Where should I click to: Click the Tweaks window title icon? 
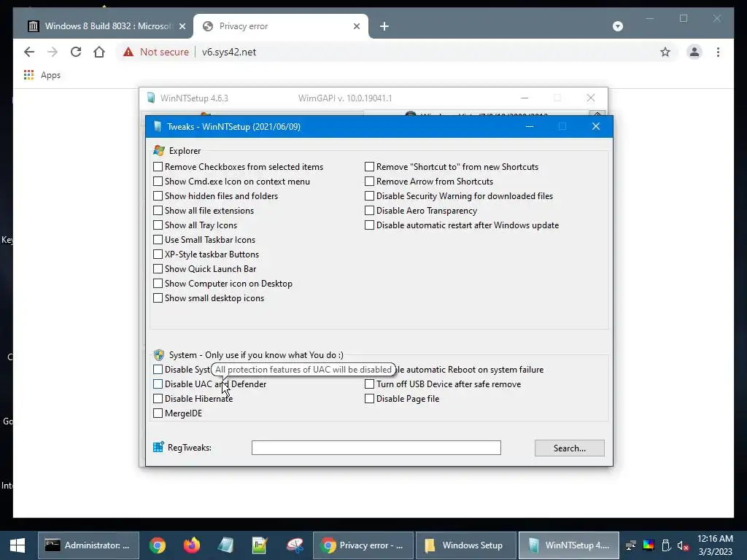[x=158, y=127]
